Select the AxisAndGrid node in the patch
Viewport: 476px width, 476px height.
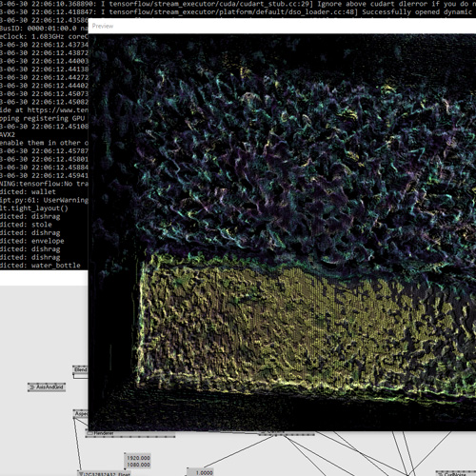[x=47, y=387]
